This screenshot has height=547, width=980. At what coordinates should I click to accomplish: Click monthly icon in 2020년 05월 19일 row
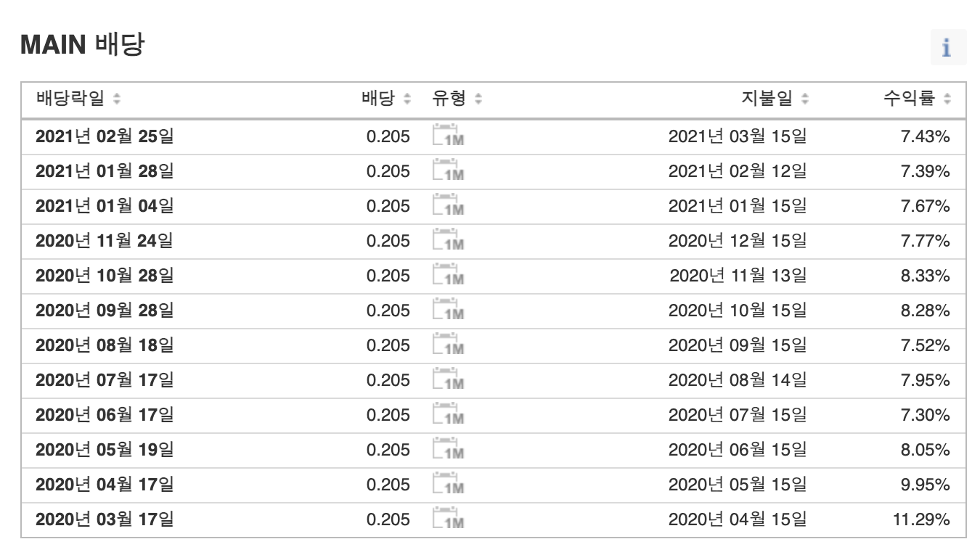point(448,450)
